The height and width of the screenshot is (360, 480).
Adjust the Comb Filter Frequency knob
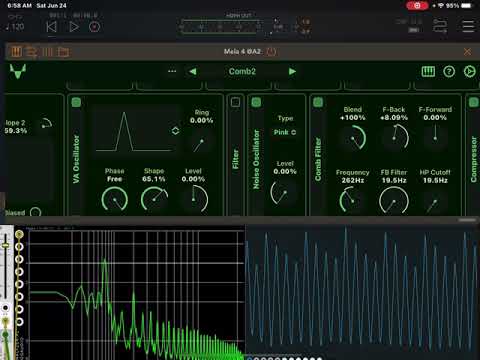[352, 200]
